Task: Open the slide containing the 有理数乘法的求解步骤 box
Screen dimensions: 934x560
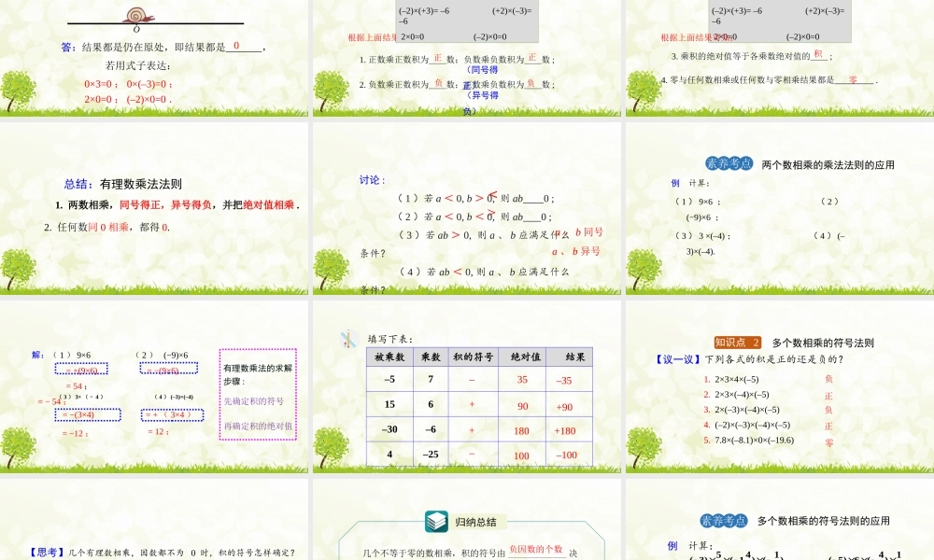Action: [154, 386]
